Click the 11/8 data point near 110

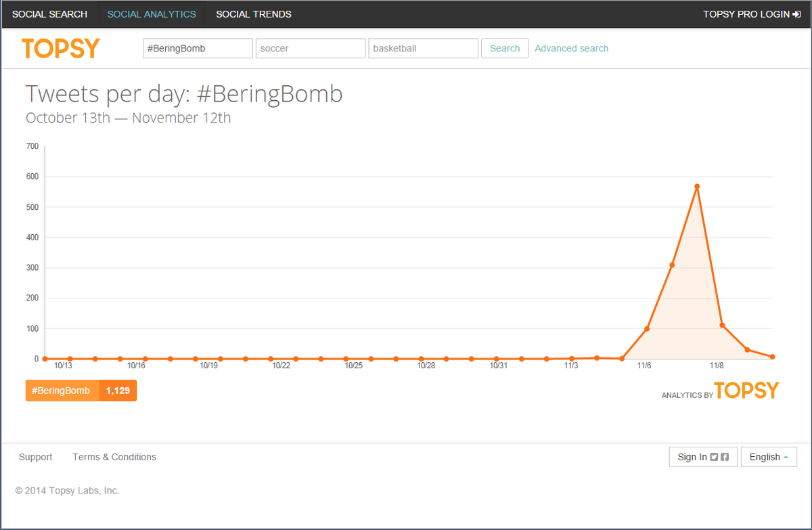pyautogui.click(x=722, y=325)
